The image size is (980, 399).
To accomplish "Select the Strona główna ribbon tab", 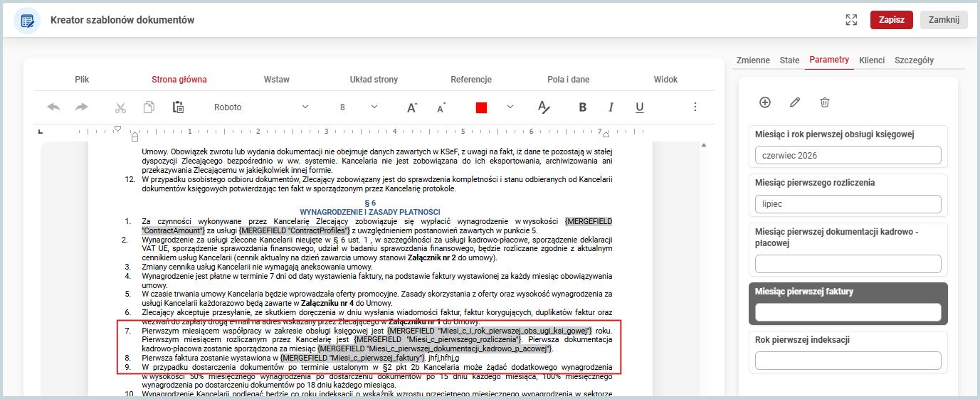I will point(179,80).
